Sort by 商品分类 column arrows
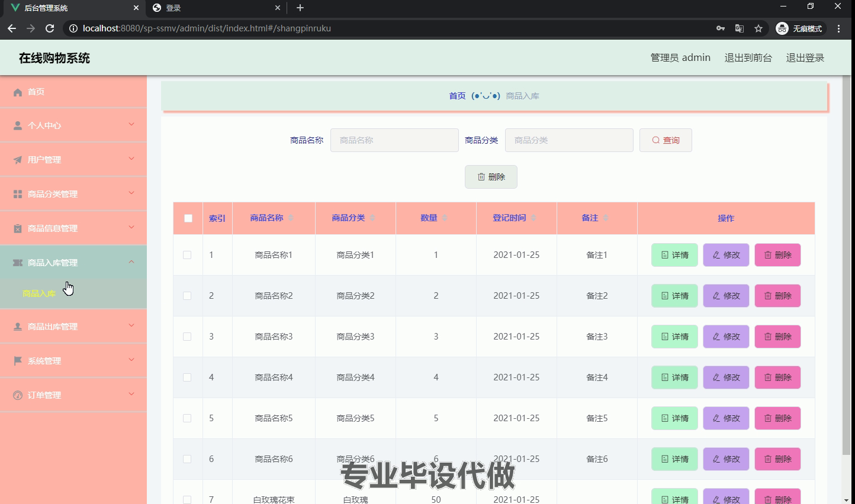Viewport: 855px width, 504px height. coord(372,218)
